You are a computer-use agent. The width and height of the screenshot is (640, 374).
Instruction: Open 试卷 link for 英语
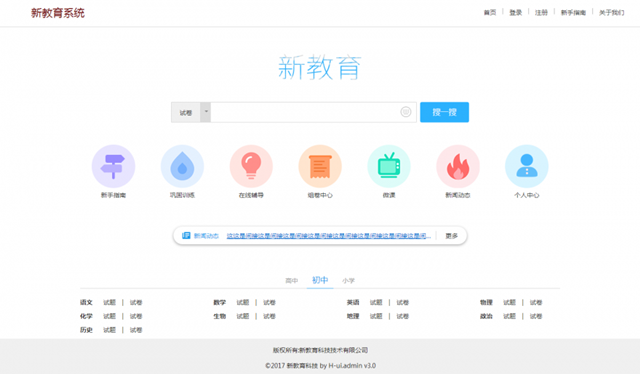tap(402, 303)
